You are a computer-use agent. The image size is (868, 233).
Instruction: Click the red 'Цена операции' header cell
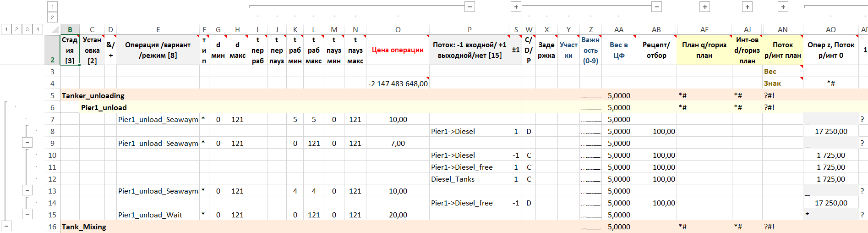[x=397, y=50]
